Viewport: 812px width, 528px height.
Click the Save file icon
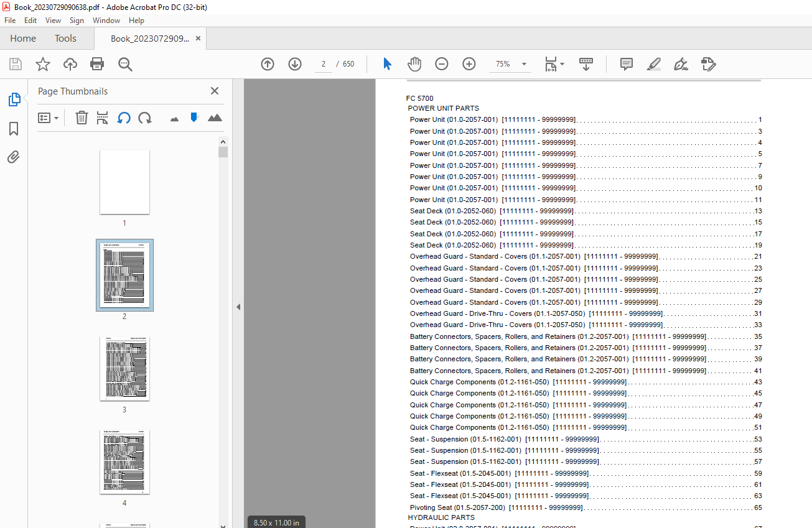point(16,64)
